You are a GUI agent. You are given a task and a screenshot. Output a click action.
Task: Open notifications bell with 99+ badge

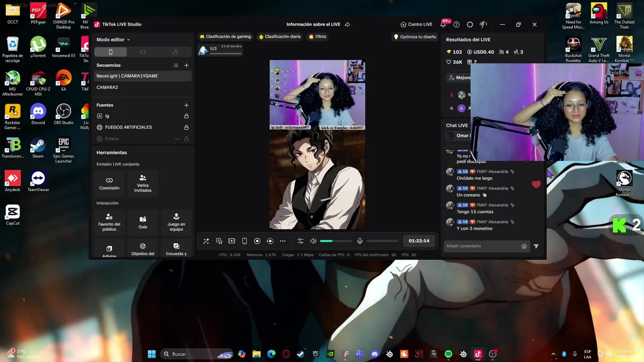click(x=444, y=24)
